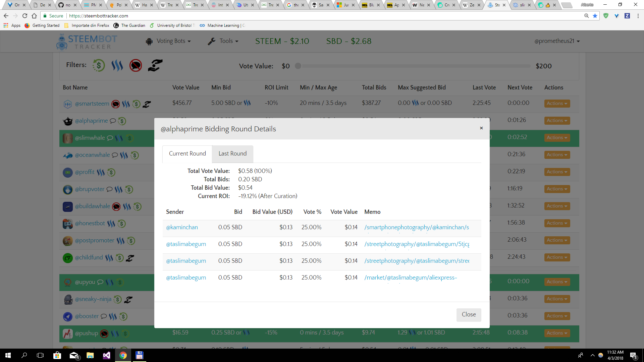Open the Chrome three-dot menu

pos(638,16)
